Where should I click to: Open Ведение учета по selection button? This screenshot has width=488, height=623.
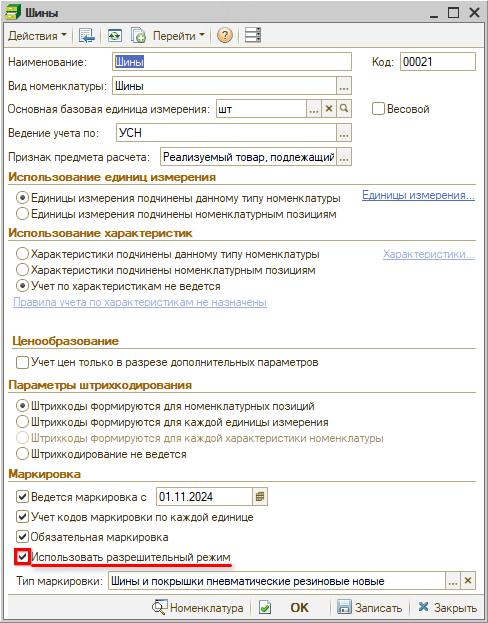point(344,133)
